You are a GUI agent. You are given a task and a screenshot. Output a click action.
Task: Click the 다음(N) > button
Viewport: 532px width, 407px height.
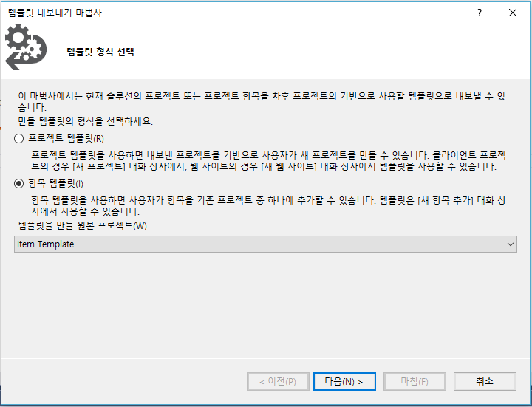pos(344,382)
